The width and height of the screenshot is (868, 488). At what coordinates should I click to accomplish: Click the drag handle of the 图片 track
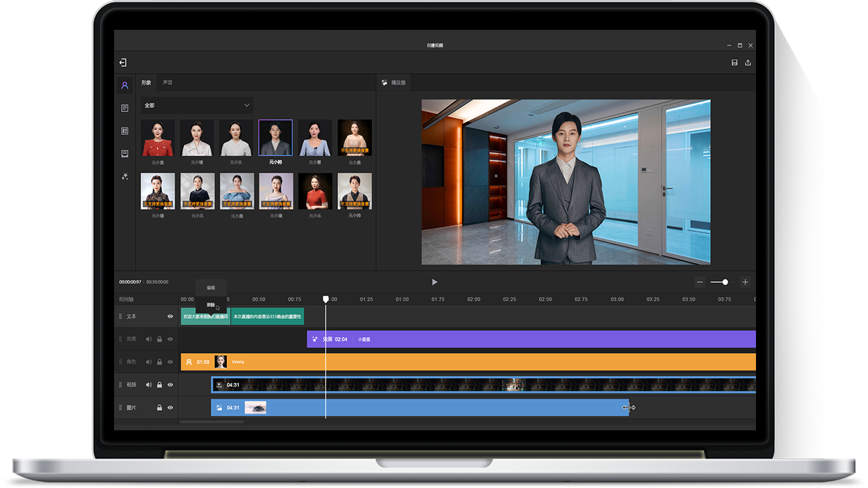point(120,407)
